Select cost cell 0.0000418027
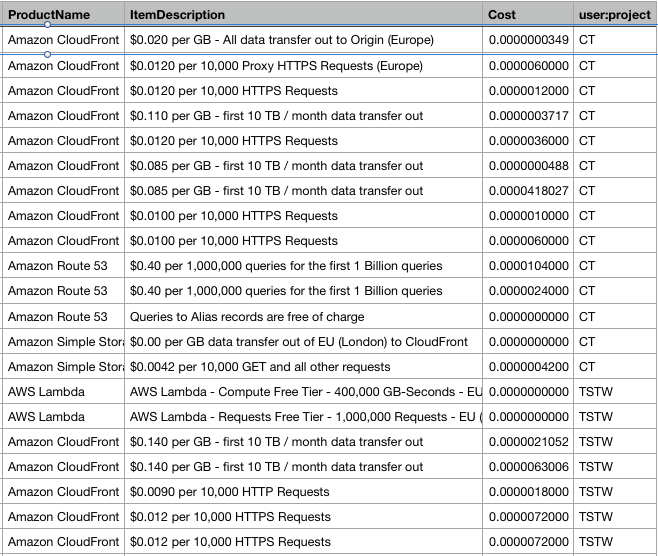This screenshot has width=658, height=556. 528,191
